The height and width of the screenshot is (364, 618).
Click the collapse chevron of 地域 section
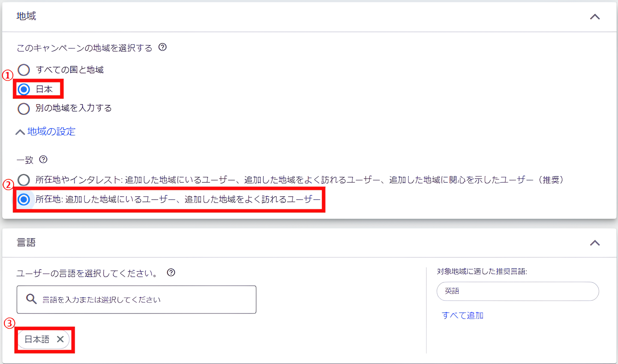(x=594, y=16)
